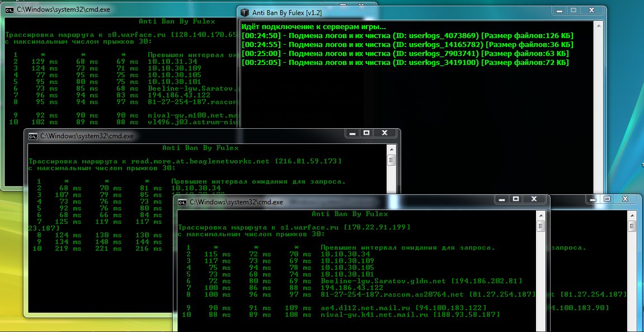Minimize the beaglenetworks traceroute cmd window
Viewport: 644px width, 332px height.
click(351, 133)
